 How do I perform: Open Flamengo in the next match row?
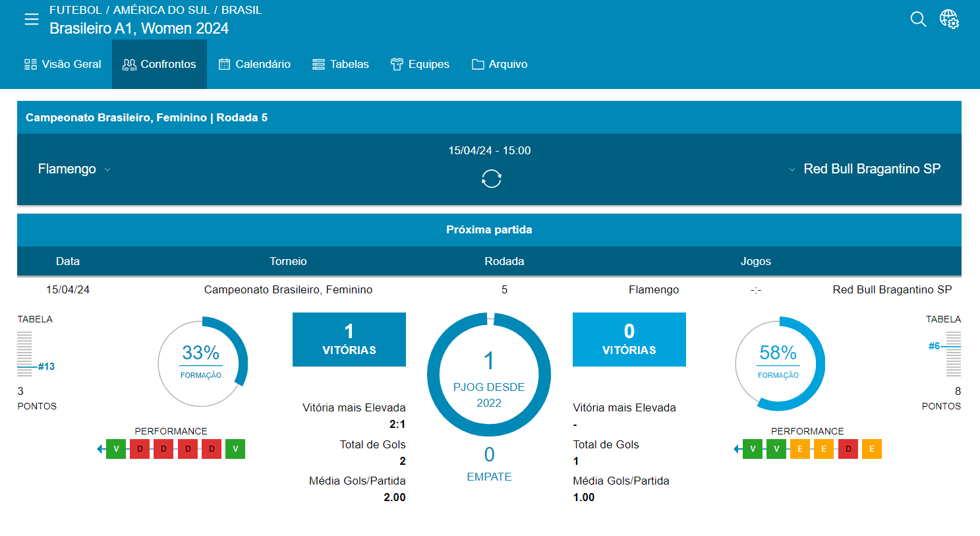point(654,289)
